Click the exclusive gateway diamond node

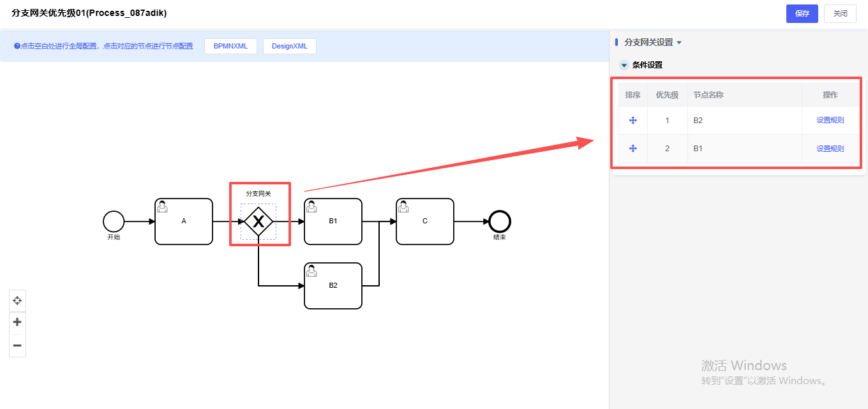258,221
